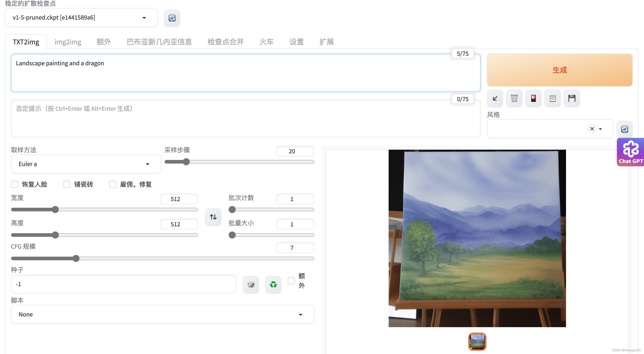Enable the 恢复人脸 checkbox
The image size is (644, 354).
pos(15,184)
